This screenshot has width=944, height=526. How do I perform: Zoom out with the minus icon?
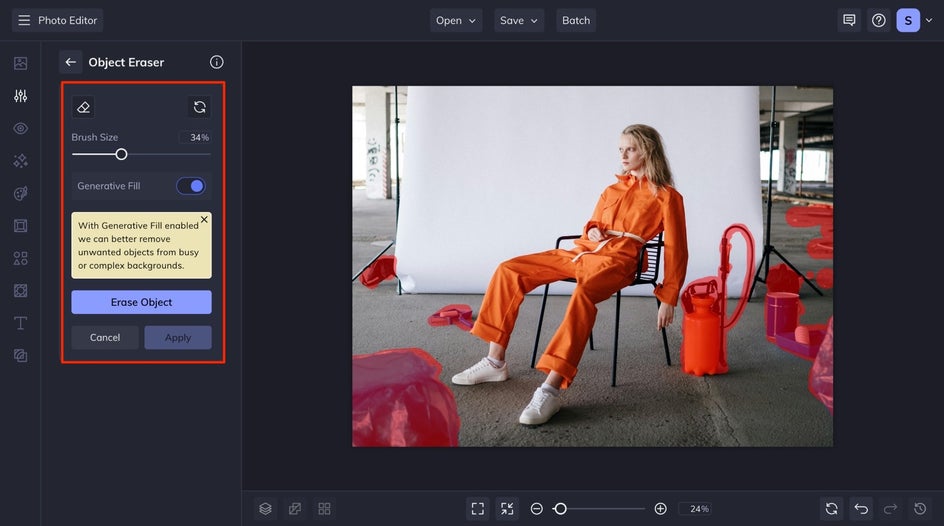[536, 509]
